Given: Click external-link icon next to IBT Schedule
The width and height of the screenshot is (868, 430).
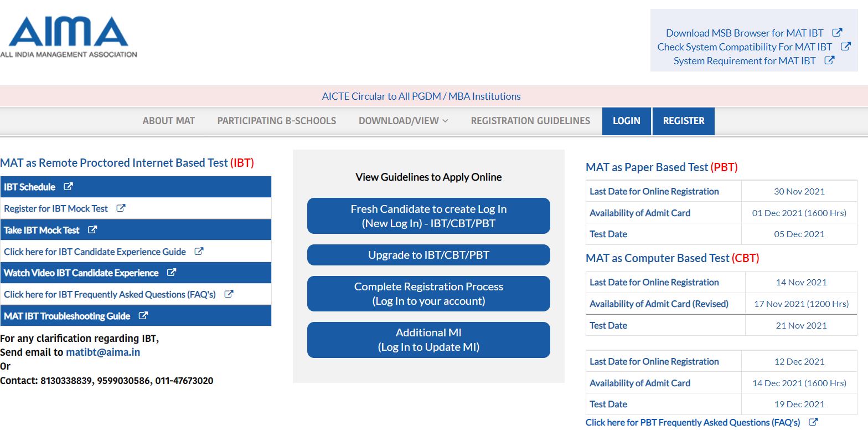Looking at the screenshot, I should 68,187.
